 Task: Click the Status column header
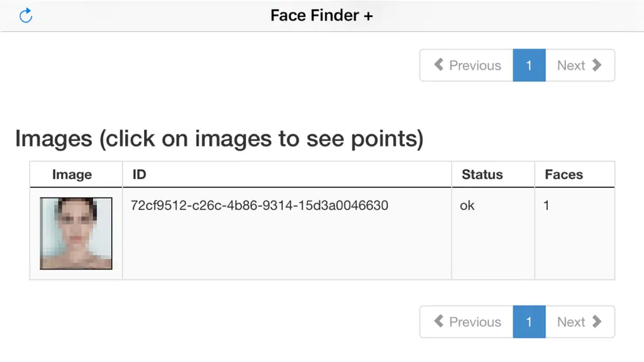coord(482,175)
